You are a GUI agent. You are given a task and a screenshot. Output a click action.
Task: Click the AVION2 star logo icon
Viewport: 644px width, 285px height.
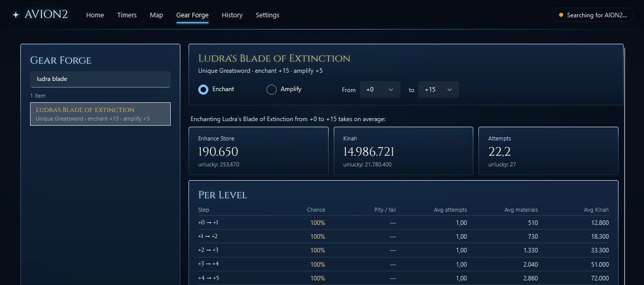[16, 15]
